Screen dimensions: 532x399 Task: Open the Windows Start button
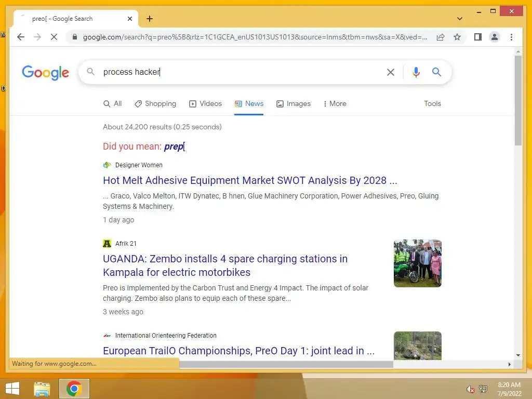(x=12, y=389)
